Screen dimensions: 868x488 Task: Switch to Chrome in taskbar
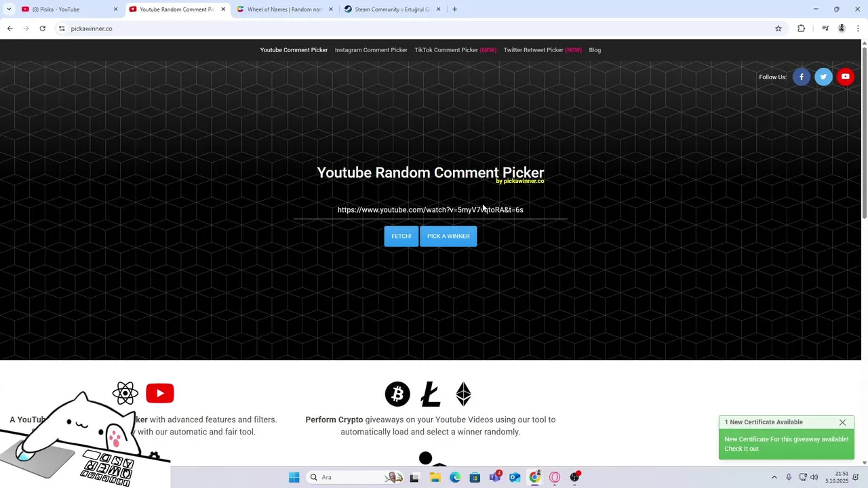click(535, 477)
